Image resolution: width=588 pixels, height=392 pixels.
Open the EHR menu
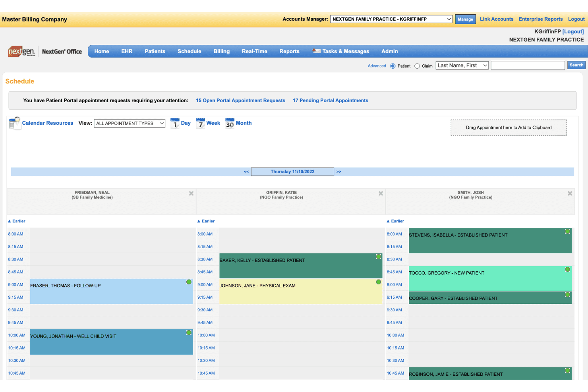(x=127, y=51)
